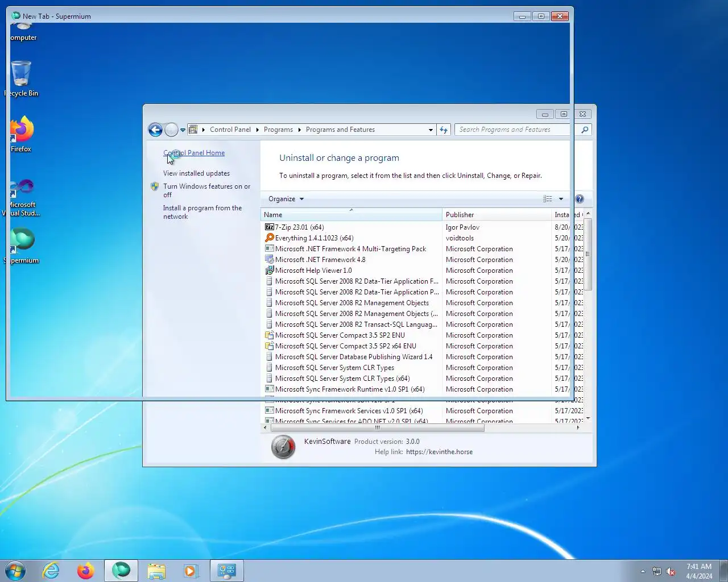This screenshot has width=728, height=582.
Task: Open Control Panel Home link
Action: click(194, 153)
